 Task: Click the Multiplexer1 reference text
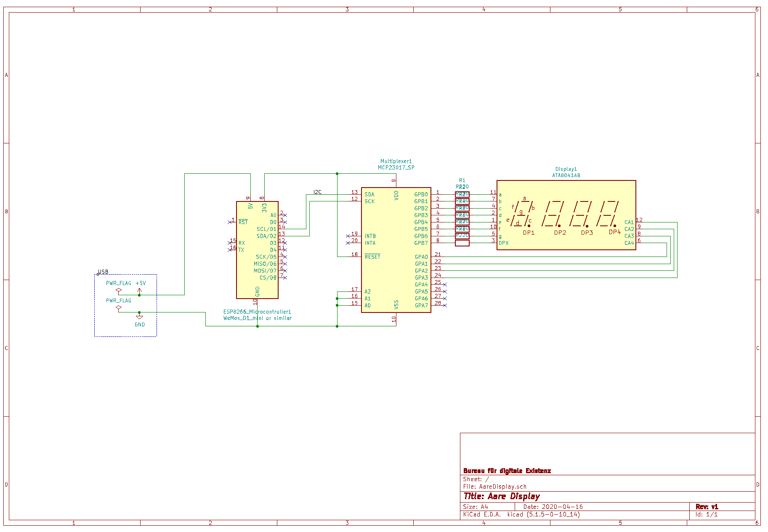pos(396,161)
